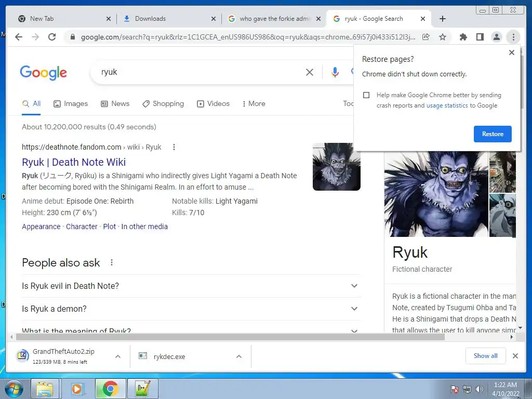Click the network tray icon
The height and width of the screenshot is (399, 532).
tap(467, 389)
